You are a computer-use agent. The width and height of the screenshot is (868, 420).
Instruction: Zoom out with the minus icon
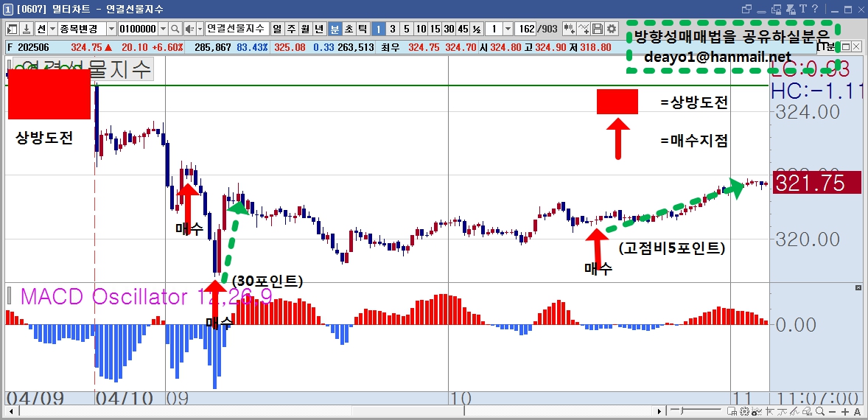point(832,412)
